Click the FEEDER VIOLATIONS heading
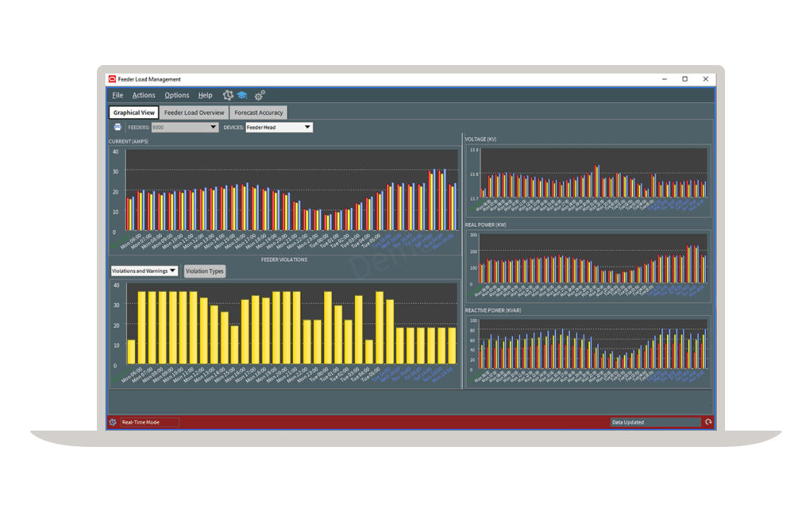The height and width of the screenshot is (512, 812). [284, 260]
